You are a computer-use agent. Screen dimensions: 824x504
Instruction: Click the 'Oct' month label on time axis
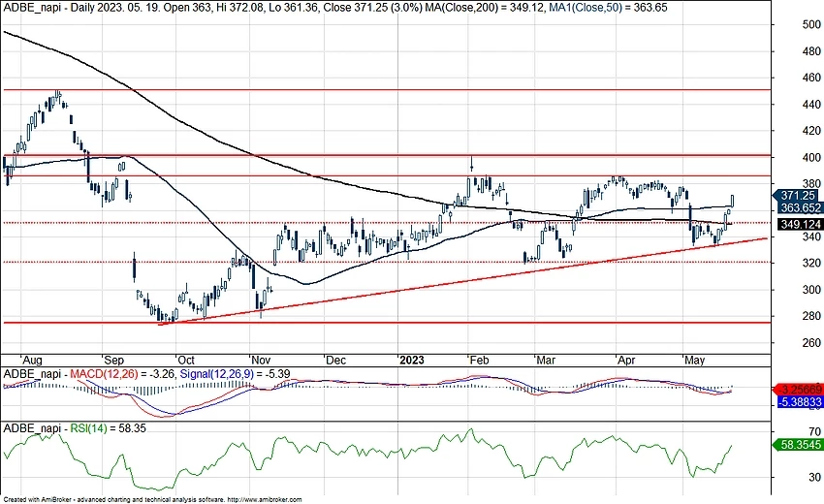(x=186, y=360)
